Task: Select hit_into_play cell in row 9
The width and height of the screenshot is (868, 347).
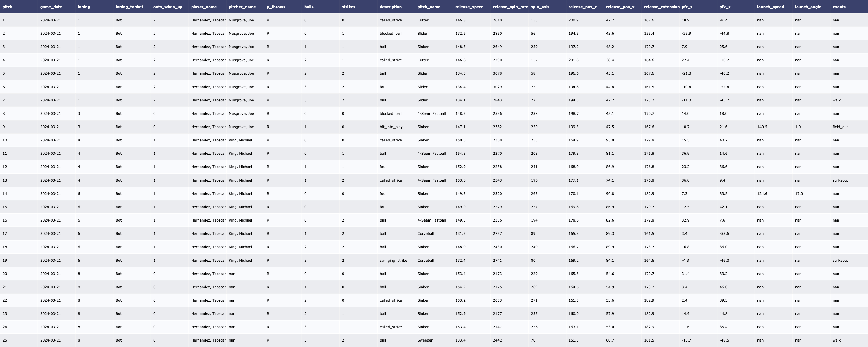Action: (391, 127)
